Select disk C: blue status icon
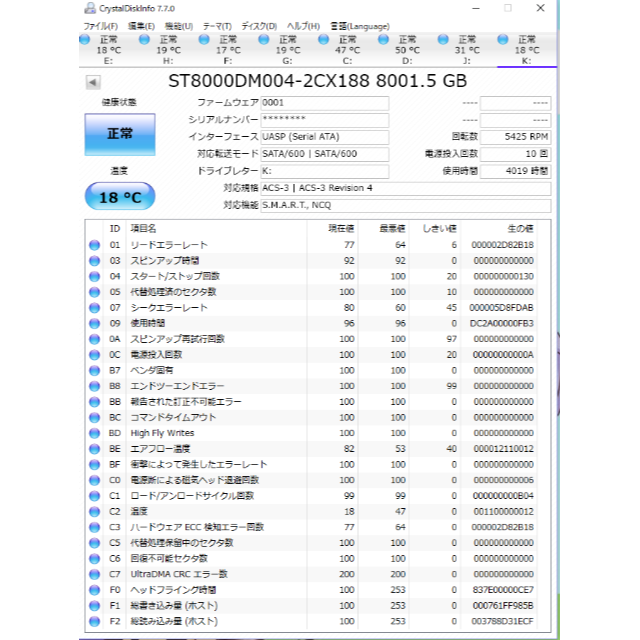 coord(324,40)
